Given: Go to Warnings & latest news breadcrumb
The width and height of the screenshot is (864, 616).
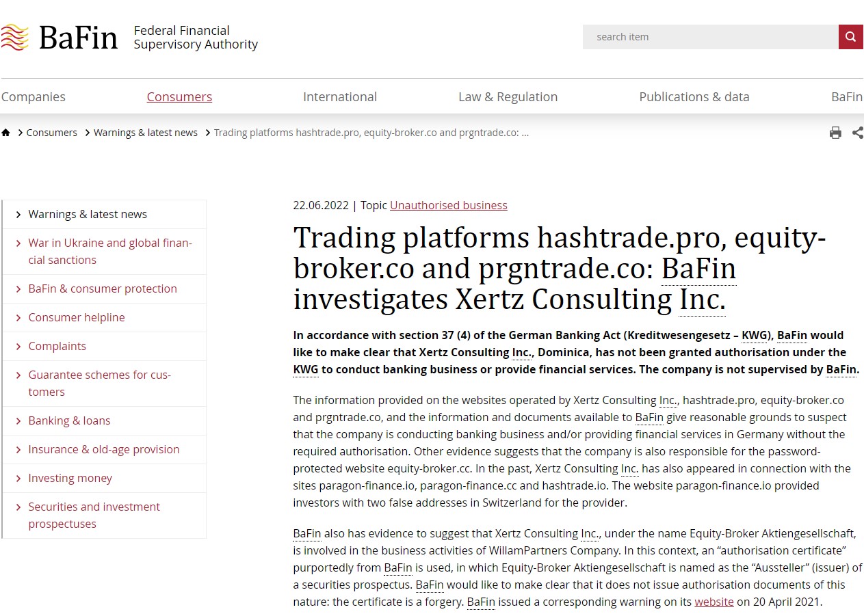Looking at the screenshot, I should pyautogui.click(x=146, y=133).
